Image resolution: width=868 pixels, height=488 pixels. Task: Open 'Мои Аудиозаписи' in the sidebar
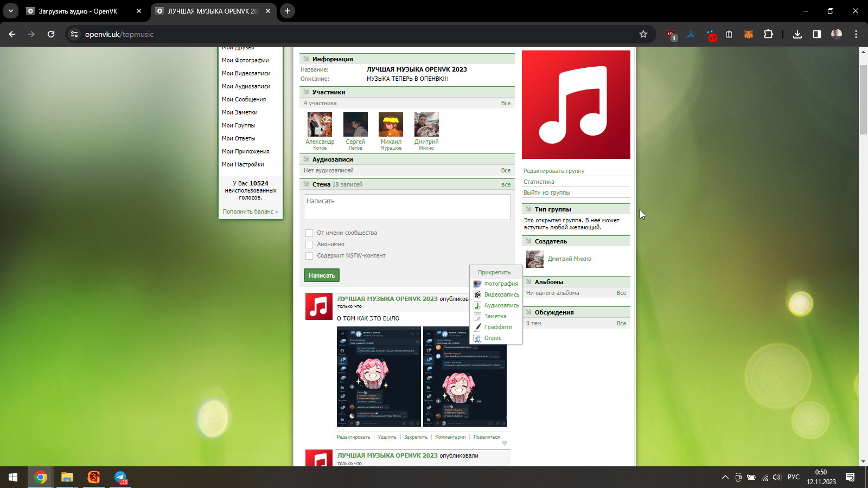point(246,86)
